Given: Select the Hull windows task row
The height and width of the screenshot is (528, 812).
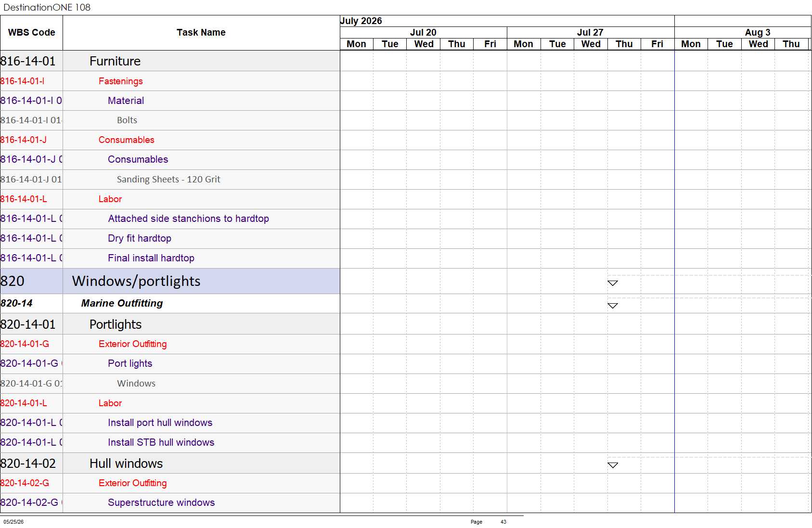Looking at the screenshot, I should tap(170, 463).
